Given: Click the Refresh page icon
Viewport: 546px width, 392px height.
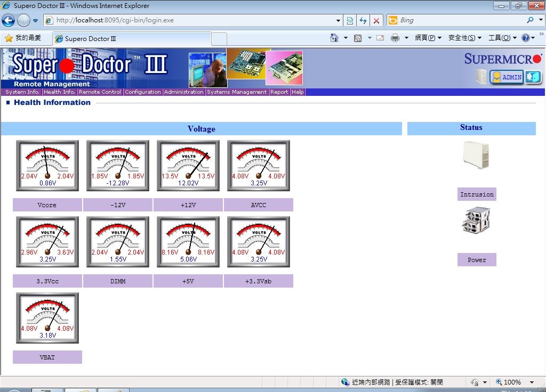Looking at the screenshot, I should point(363,21).
